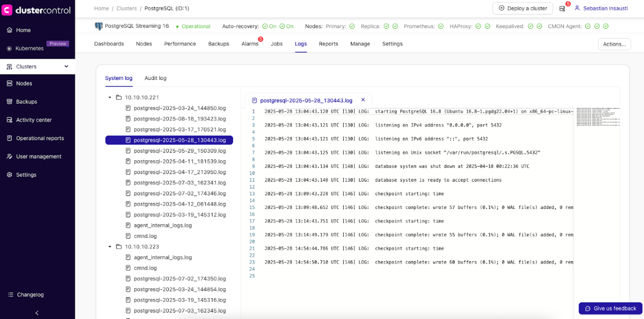
Task: Collapse the 10.10.10.221 log folder
Action: coord(110,97)
